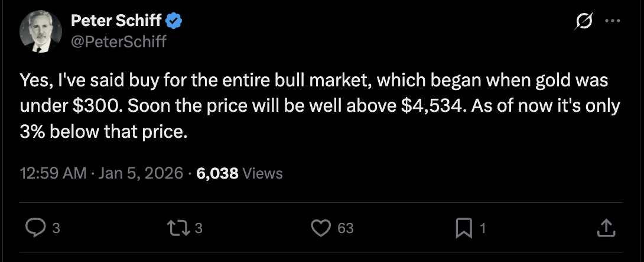Open the @PeterSchiff handle link
This screenshot has height=262, width=644.
119,41
